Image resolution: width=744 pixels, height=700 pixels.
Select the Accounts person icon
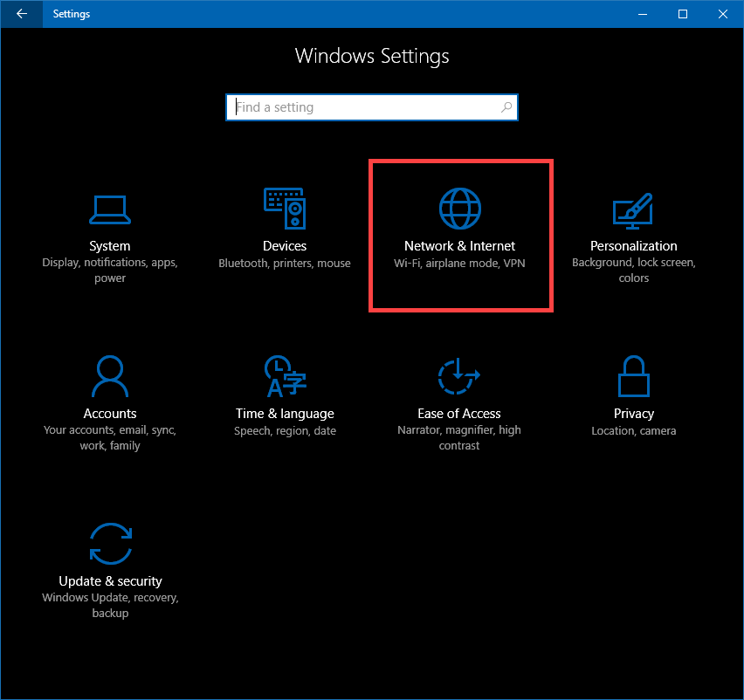(110, 377)
